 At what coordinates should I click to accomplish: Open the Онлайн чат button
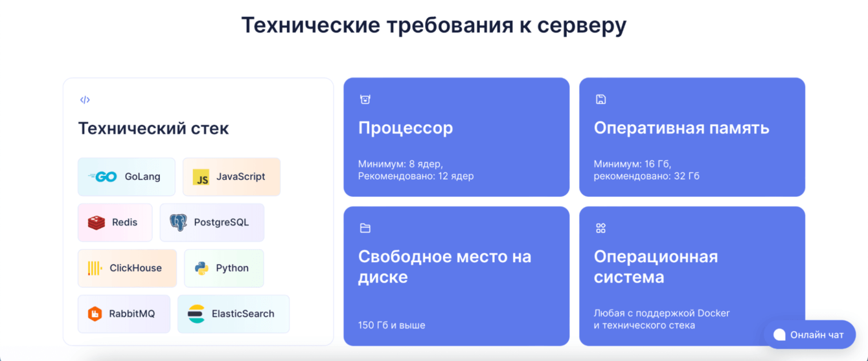click(810, 334)
